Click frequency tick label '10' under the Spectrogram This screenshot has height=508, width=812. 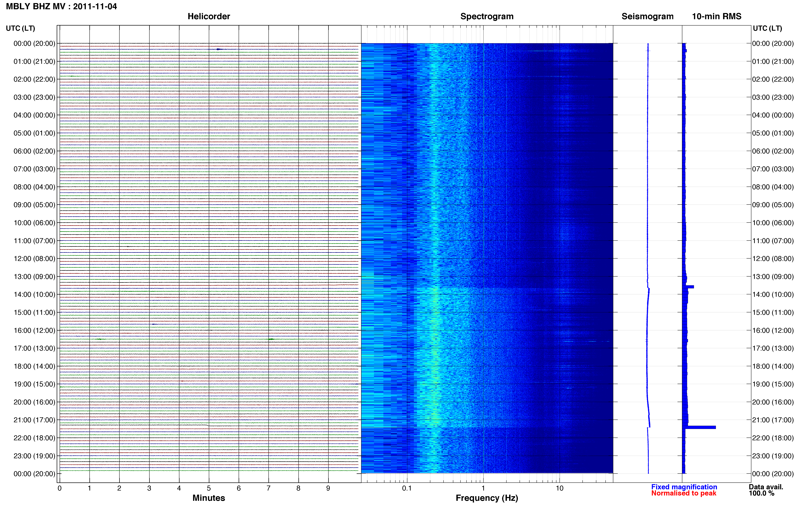pyautogui.click(x=559, y=488)
